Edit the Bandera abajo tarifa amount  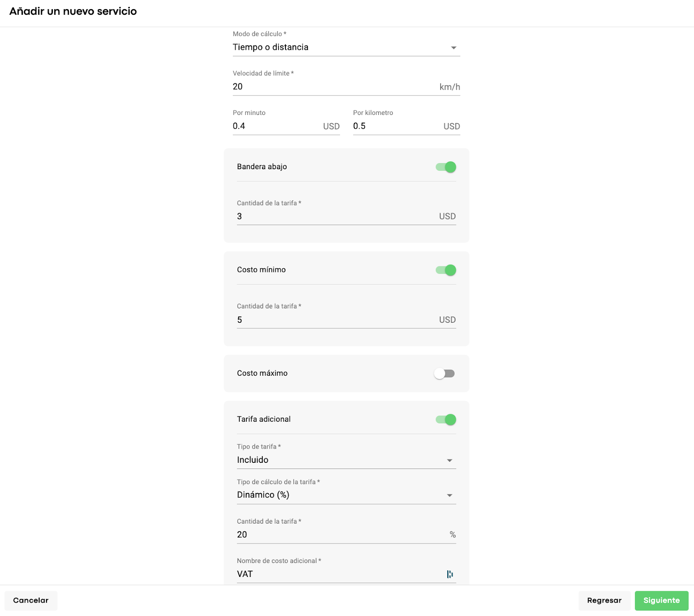(x=336, y=216)
